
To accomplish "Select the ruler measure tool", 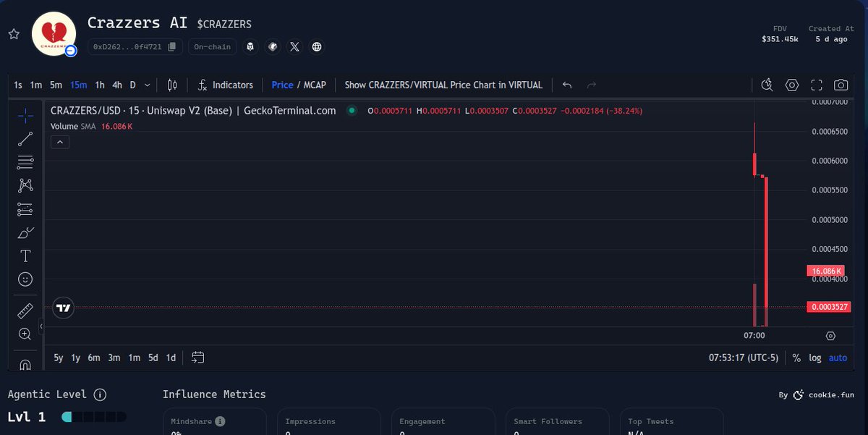I will [x=25, y=311].
